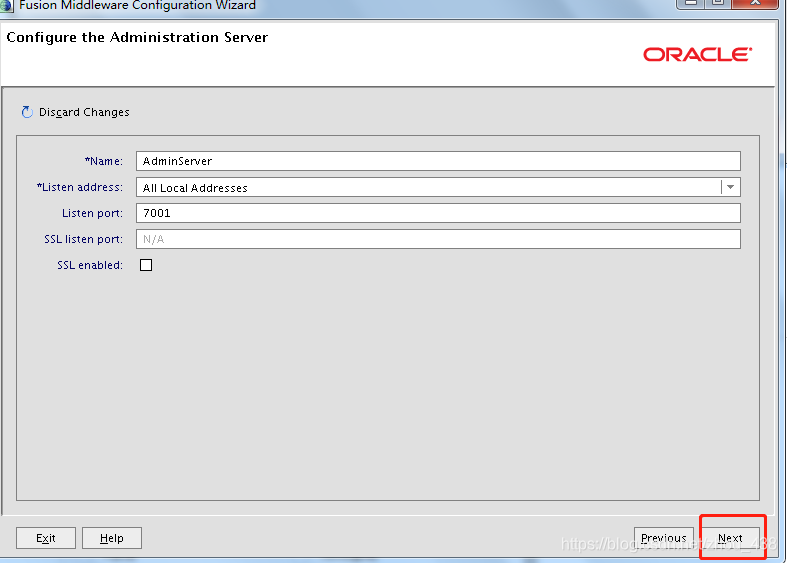Image resolution: width=787 pixels, height=563 pixels.
Task: Focus the Name field containing AdminServer
Action: point(438,161)
